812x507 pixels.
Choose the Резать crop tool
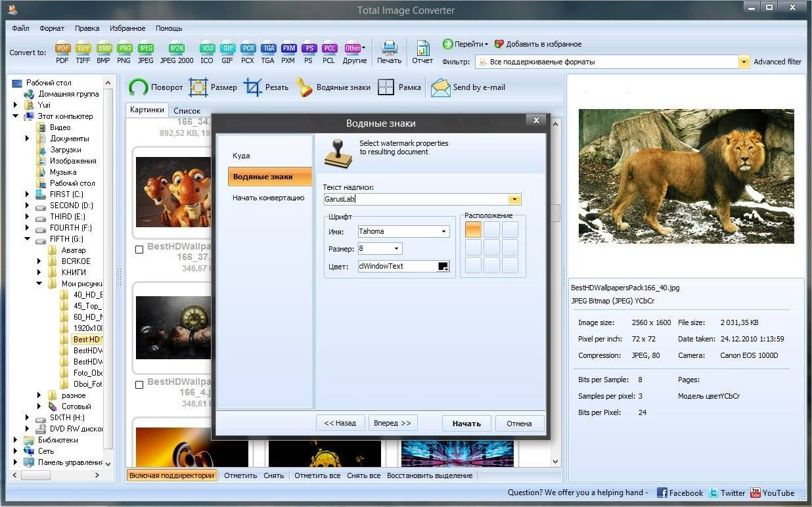pos(266,87)
